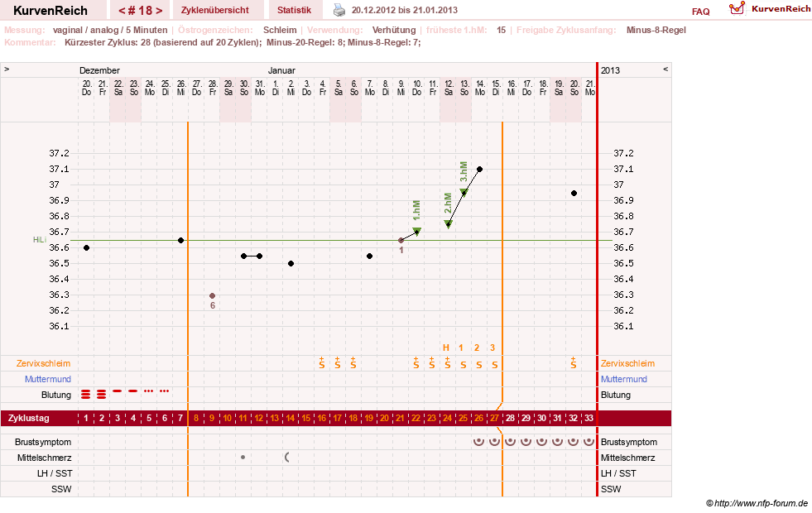Click heavy bleeding icon on cycle day 2
The image size is (812, 513).
click(102, 395)
